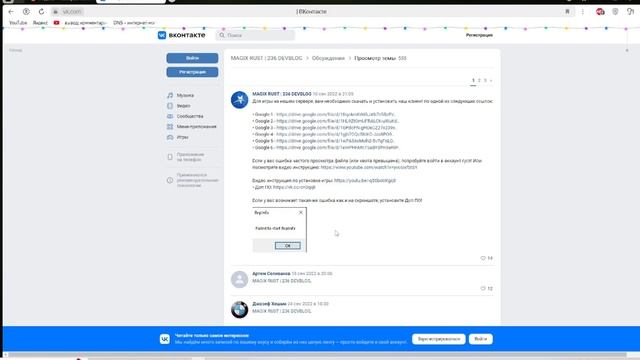Image resolution: width=640 pixels, height=360 pixels.
Task: Open the error screenshot thumbnail
Action: (280, 230)
